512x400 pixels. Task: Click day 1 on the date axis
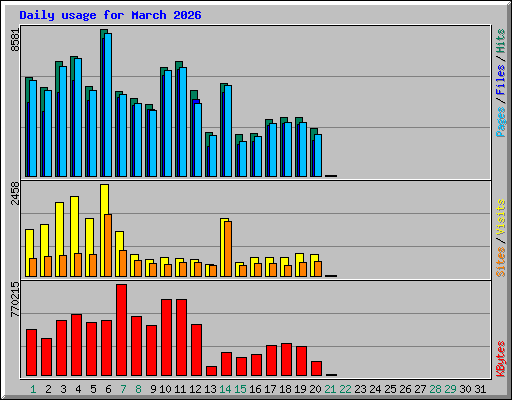click(33, 389)
